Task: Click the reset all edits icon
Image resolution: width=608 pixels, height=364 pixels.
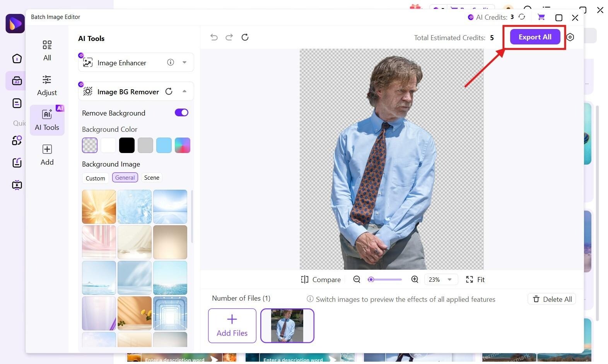Action: pos(245,37)
